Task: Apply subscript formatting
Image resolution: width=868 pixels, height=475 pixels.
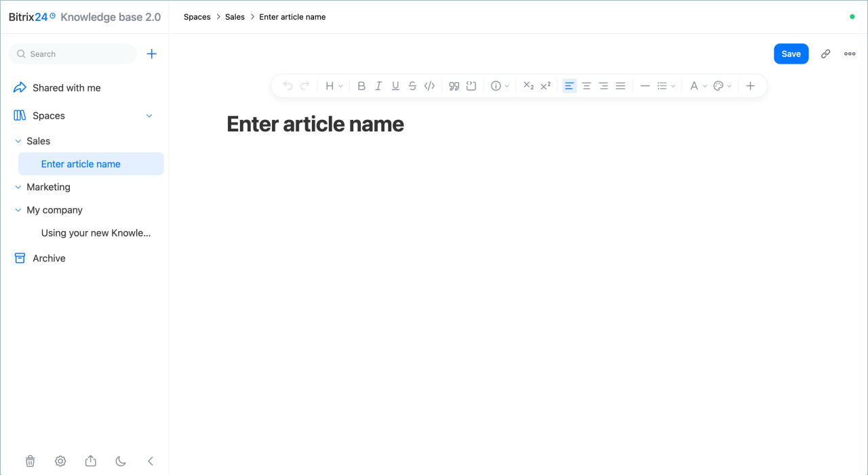Action: point(529,86)
